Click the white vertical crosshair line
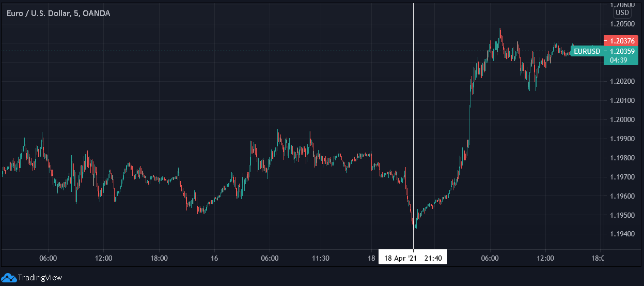This screenshot has height=286, width=644. coord(414,124)
